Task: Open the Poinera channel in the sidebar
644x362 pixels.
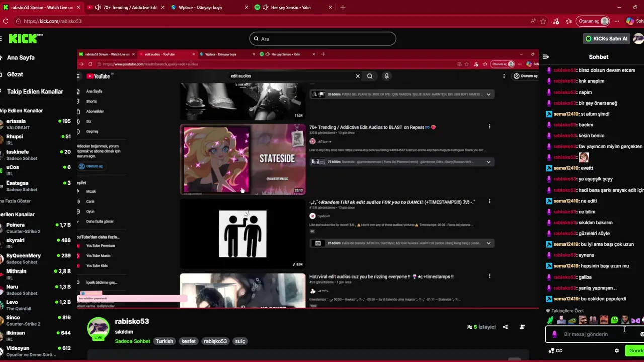Action: (x=36, y=228)
